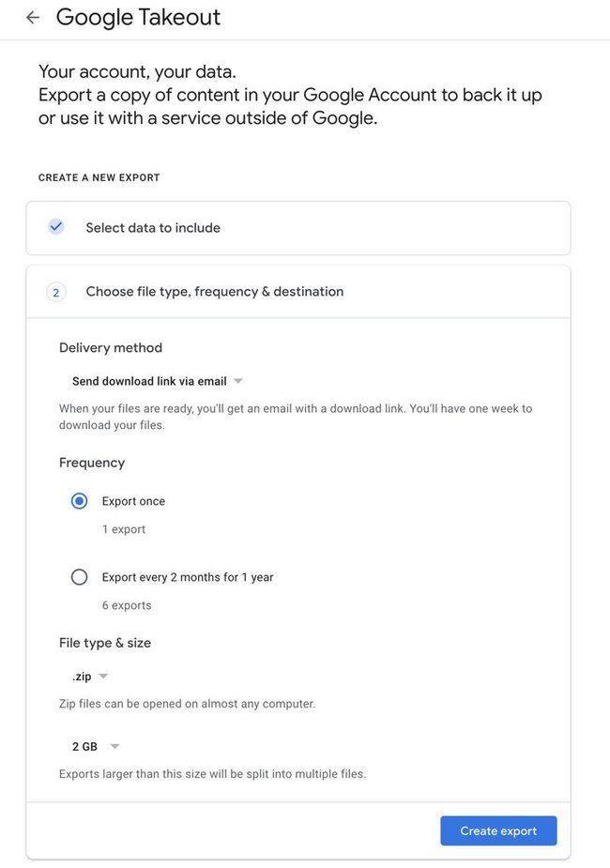The width and height of the screenshot is (610, 868).
Task: Open the "Select data to include" step
Action: [x=153, y=227]
